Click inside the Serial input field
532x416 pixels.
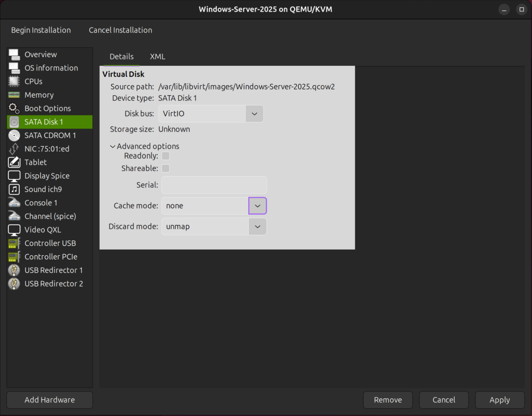coord(214,185)
